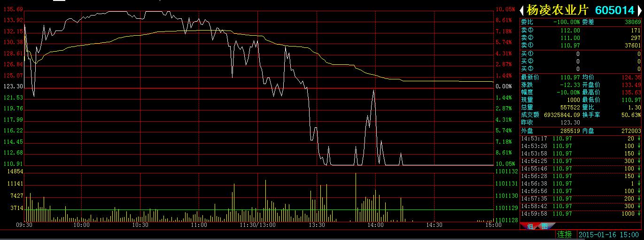Click the 3714 volume axis label
Image resolution: width=644 pixels, height=240 pixels.
coord(16,208)
